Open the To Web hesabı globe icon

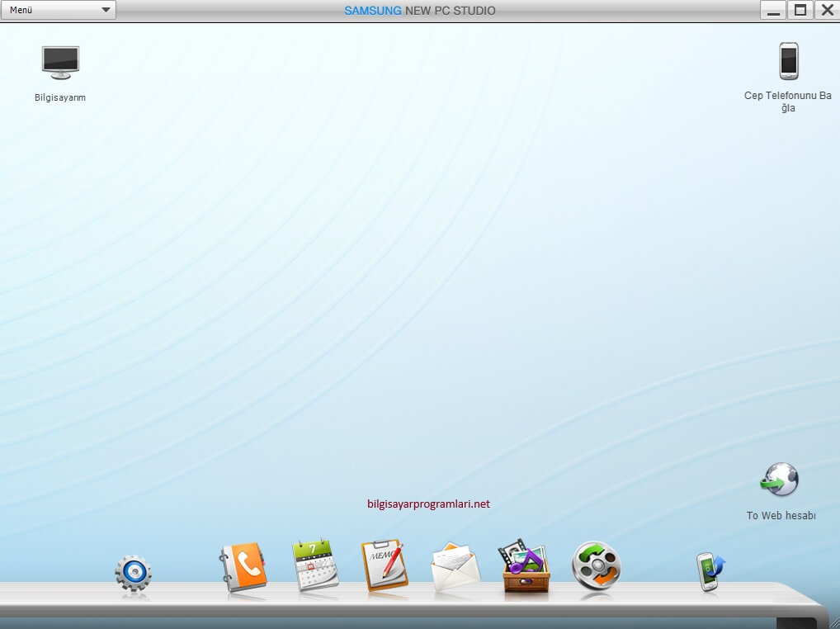coord(780,479)
